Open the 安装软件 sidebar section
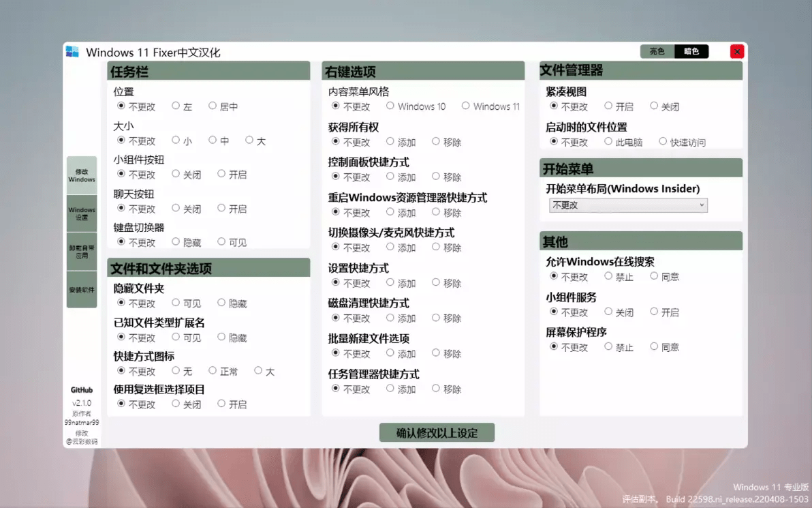Image resolution: width=812 pixels, height=508 pixels. (81, 289)
